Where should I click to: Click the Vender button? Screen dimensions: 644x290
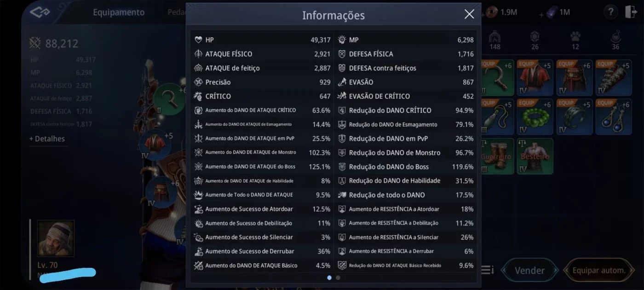529,271
